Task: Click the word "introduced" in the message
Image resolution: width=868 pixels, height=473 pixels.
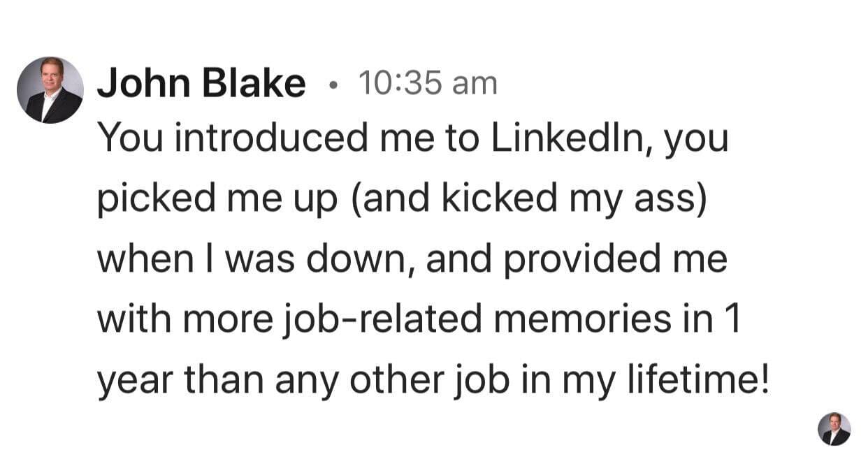Action: [x=271, y=138]
